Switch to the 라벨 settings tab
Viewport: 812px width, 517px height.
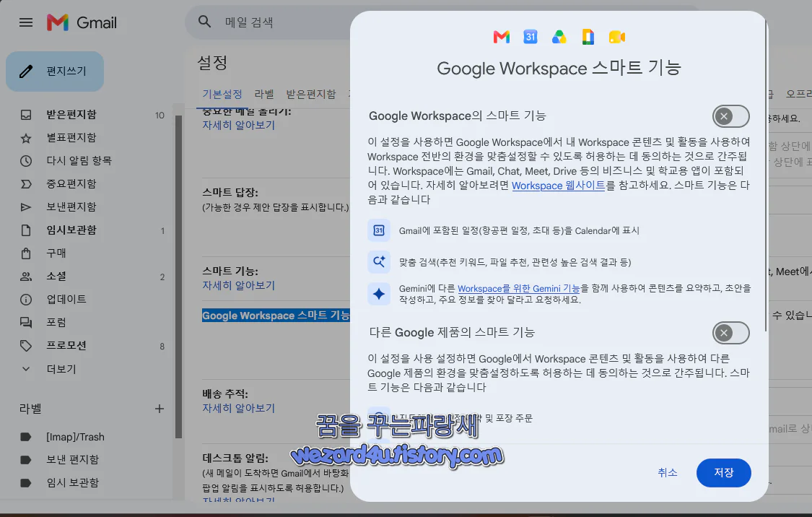264,95
